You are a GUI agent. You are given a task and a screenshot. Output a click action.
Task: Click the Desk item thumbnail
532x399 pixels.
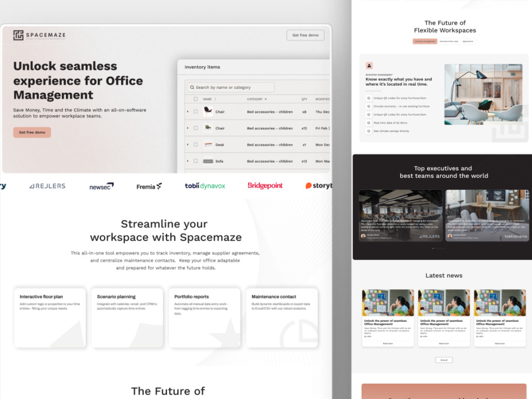(208, 145)
